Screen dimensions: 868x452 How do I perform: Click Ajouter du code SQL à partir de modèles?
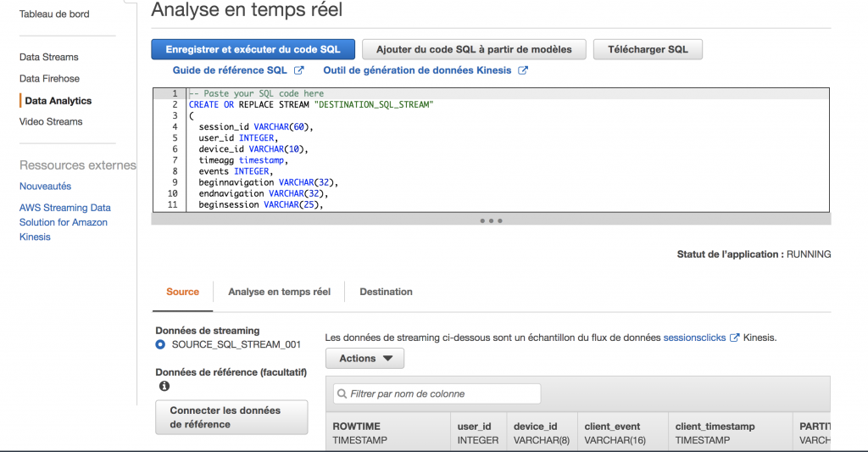474,49
